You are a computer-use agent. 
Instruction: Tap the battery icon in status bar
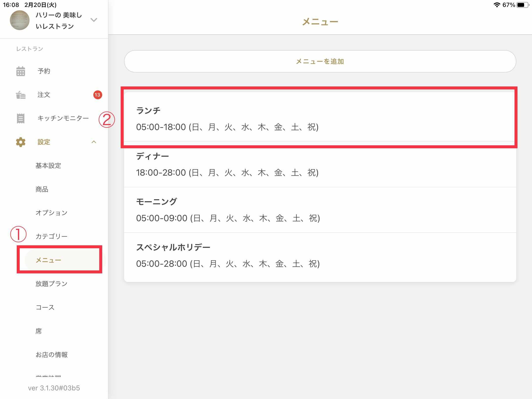[523, 5]
